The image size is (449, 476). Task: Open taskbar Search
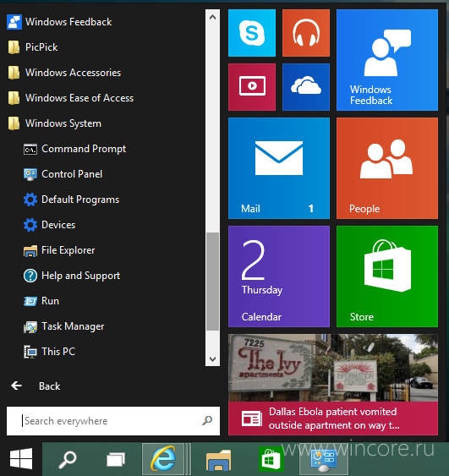point(68,460)
